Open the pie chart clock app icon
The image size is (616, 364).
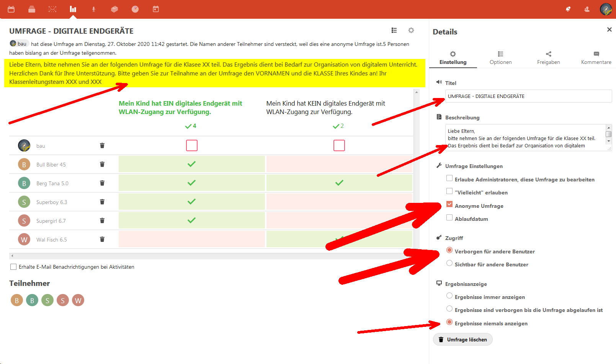(x=135, y=9)
